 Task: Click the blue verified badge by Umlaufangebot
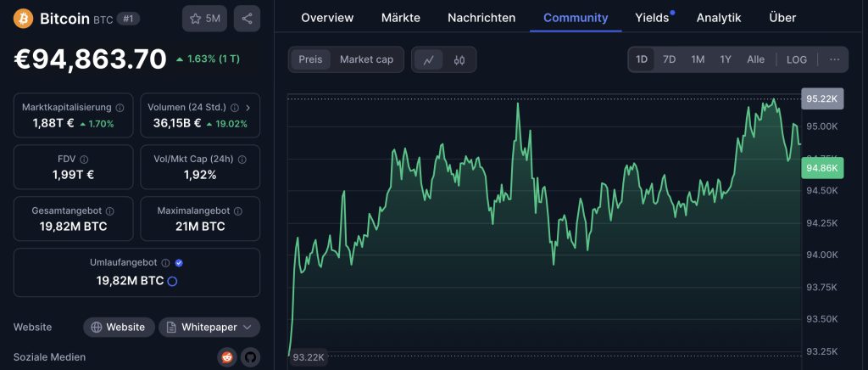click(x=179, y=263)
